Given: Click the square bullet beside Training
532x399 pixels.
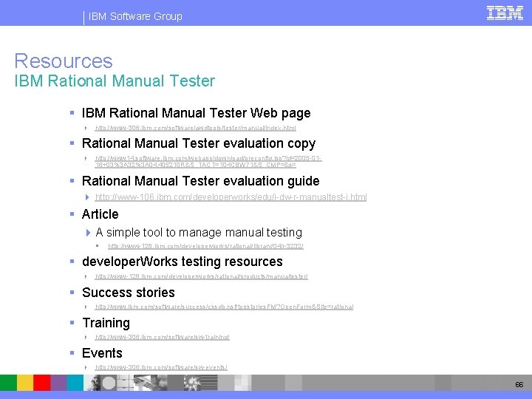Looking at the screenshot, I should point(72,322).
